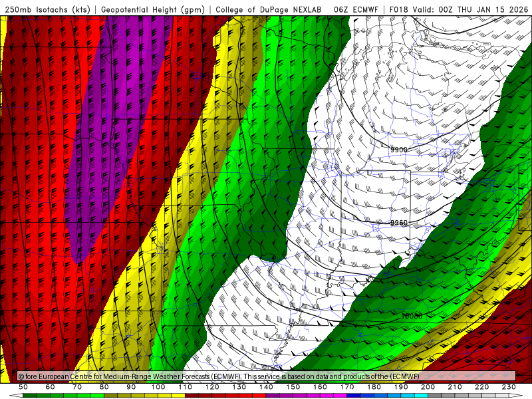
Task: Click the "Geopotential Height (gpm)" title text
Action: [x=153, y=9]
